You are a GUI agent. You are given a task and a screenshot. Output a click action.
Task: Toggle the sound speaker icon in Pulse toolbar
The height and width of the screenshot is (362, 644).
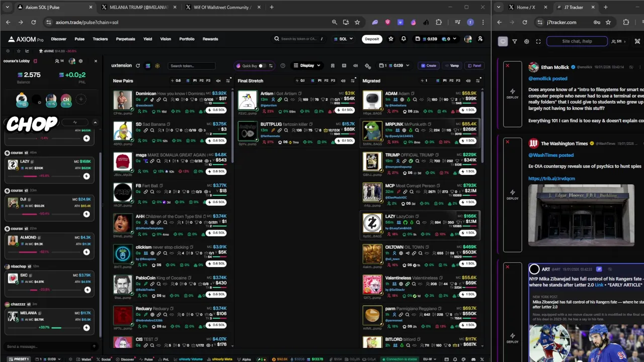[x=355, y=66]
